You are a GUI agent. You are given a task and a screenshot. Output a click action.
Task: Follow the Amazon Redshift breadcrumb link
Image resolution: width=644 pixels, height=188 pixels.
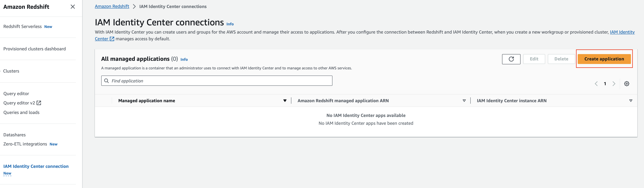click(x=112, y=6)
